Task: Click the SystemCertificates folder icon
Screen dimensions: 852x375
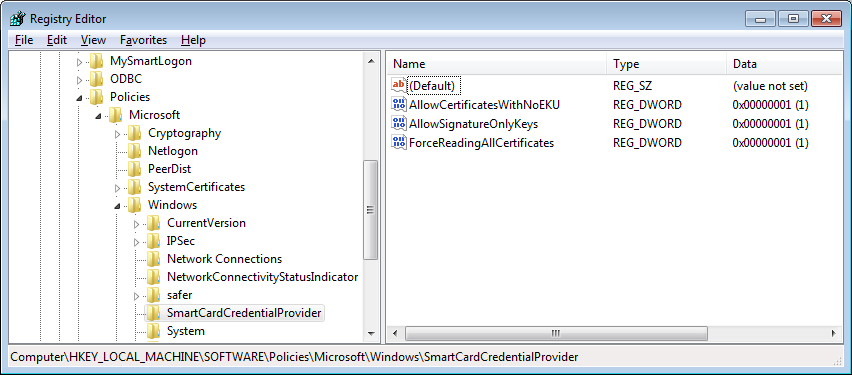Action: pyautogui.click(x=134, y=186)
